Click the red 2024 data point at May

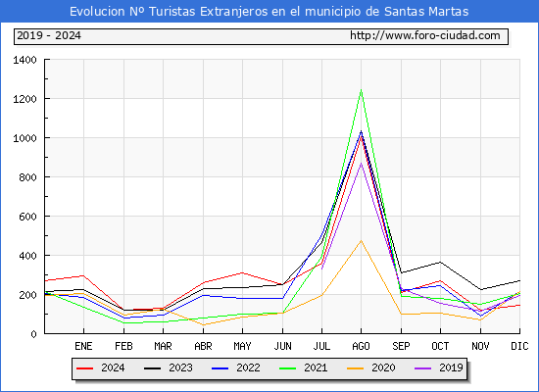point(242,272)
